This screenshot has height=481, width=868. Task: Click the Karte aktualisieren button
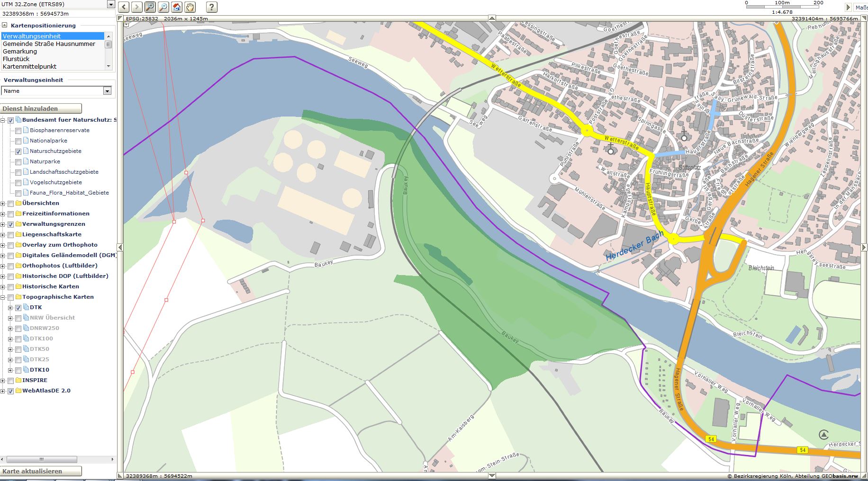(41, 471)
